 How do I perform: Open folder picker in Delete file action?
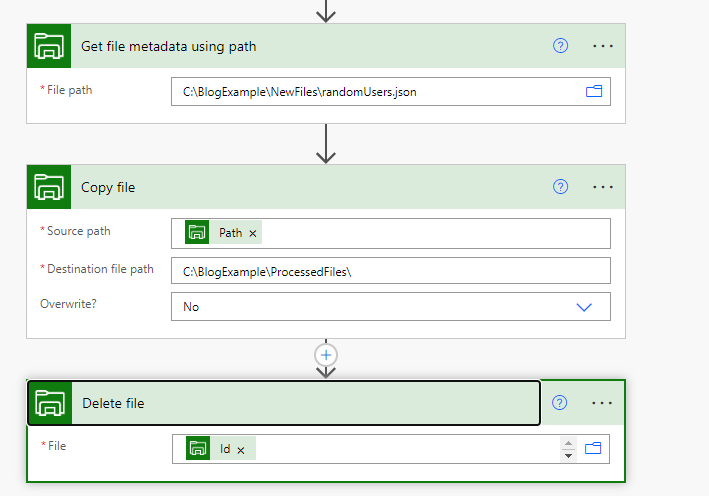[x=593, y=449]
